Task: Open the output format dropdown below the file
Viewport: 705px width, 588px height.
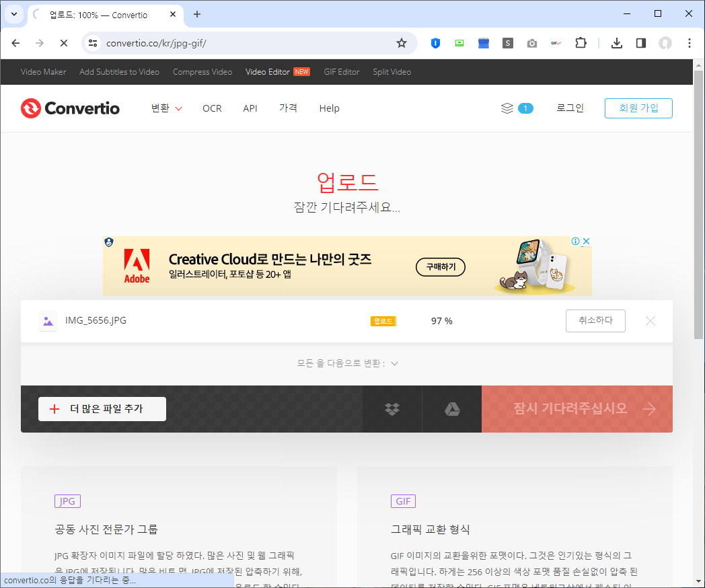Action: (x=347, y=363)
